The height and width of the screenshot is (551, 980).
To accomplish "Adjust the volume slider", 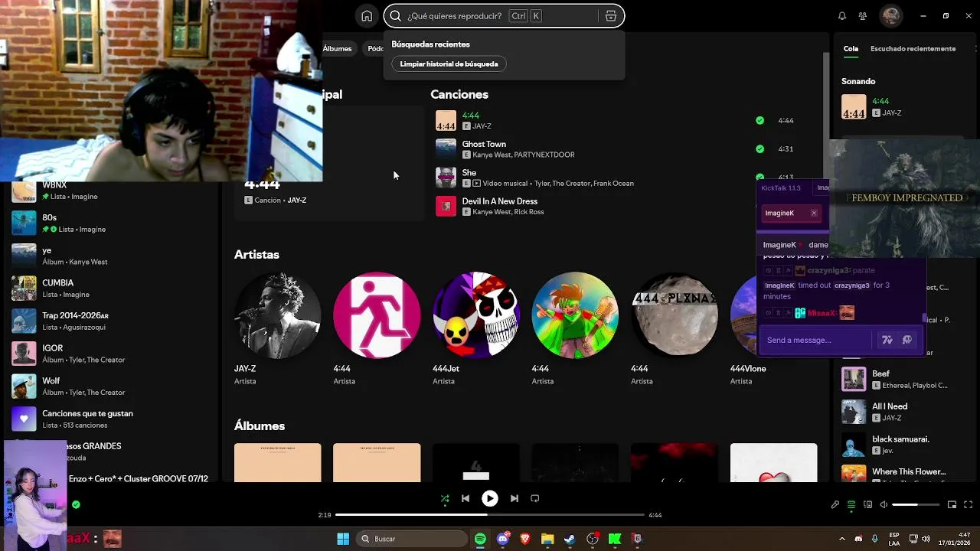I will point(916,504).
